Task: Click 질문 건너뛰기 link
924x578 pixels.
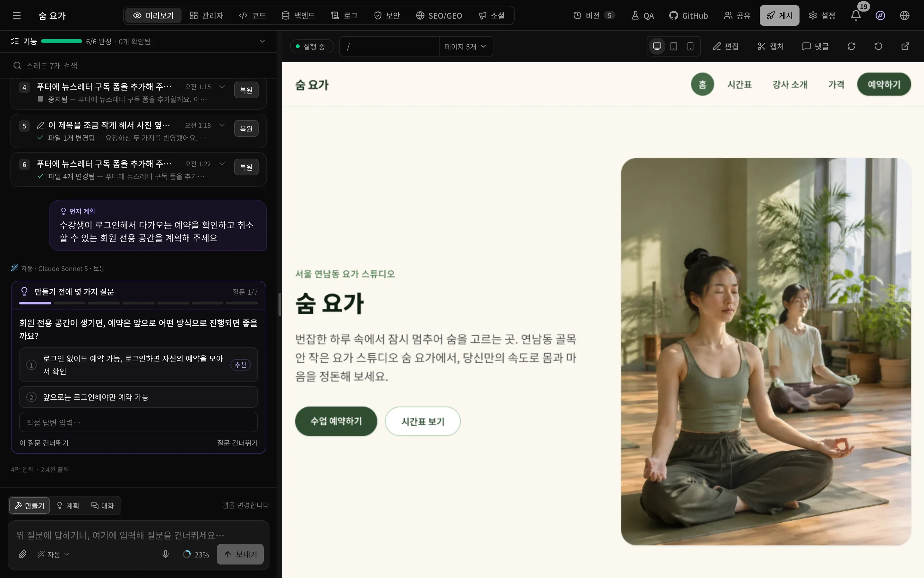Action: click(237, 443)
